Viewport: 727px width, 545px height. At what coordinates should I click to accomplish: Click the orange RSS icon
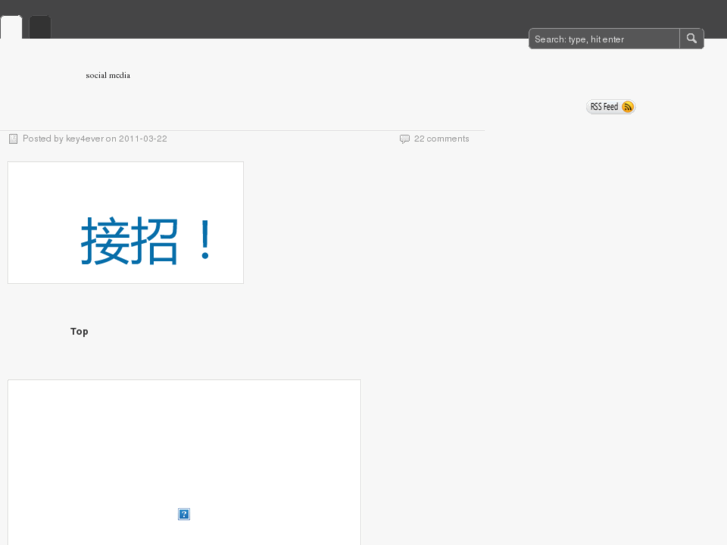pos(627,107)
